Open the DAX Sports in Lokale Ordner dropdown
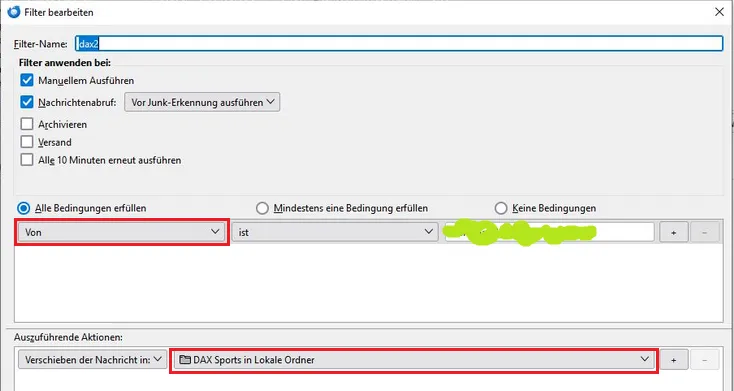Viewport: 734px width, 391px height. (x=414, y=360)
